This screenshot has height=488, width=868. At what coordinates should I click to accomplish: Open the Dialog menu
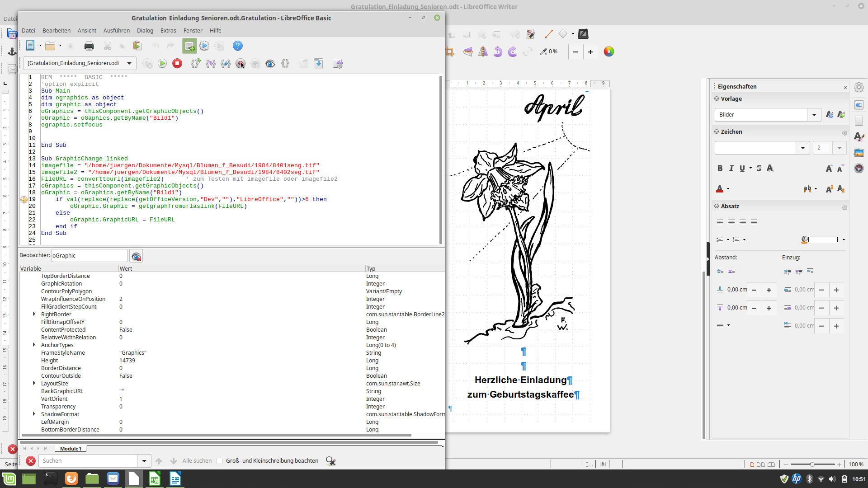[145, 30]
